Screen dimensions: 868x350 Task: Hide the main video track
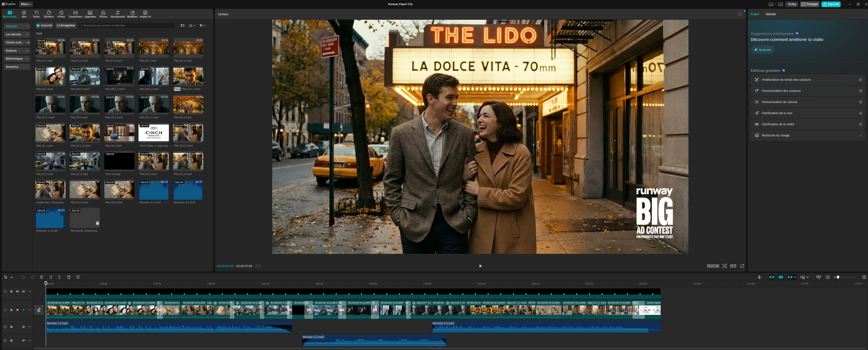click(17, 310)
